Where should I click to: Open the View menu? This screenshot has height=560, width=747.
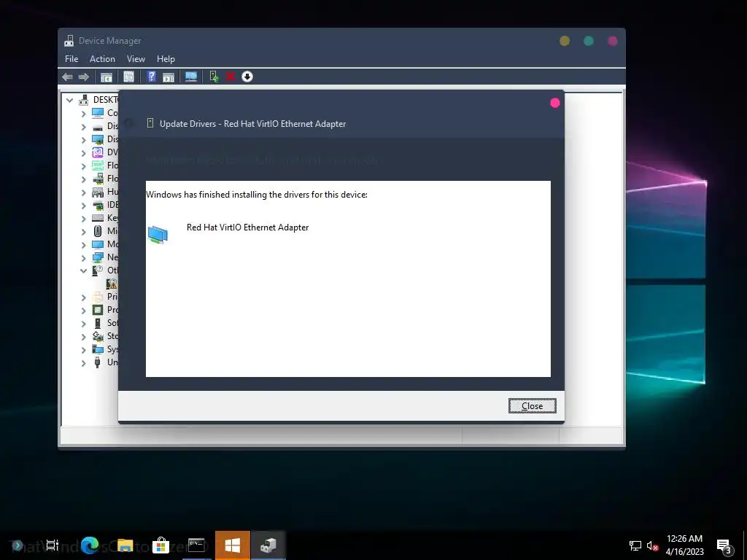[x=136, y=59]
